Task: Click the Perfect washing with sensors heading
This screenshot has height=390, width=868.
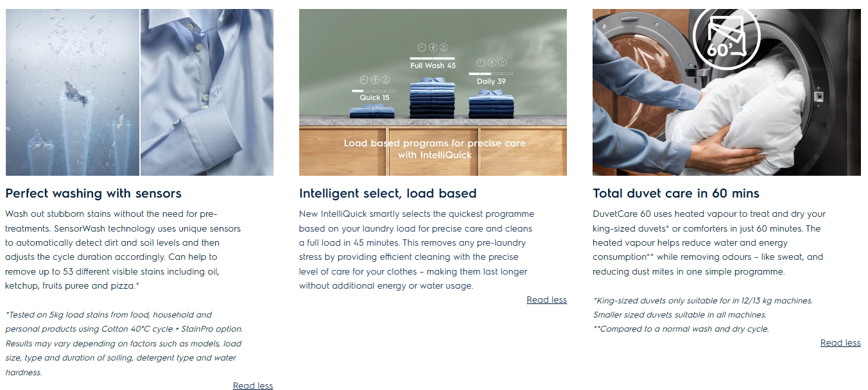Action: [x=93, y=193]
